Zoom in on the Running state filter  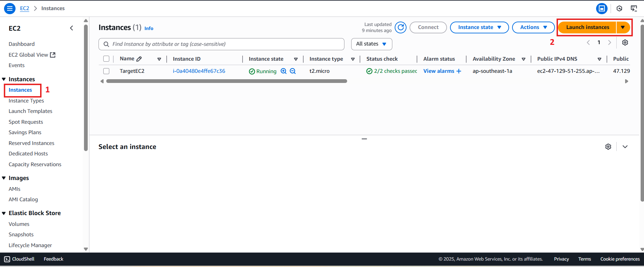[x=284, y=71]
